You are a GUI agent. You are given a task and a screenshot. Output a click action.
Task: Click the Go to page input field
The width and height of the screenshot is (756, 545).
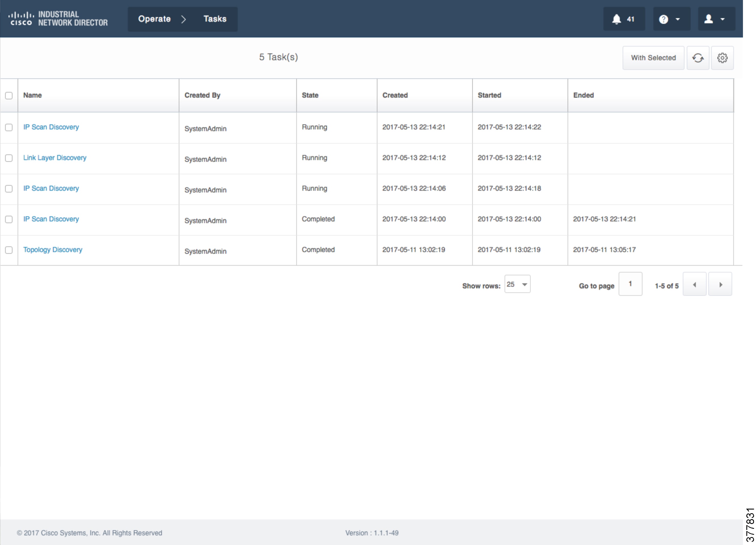[630, 284]
